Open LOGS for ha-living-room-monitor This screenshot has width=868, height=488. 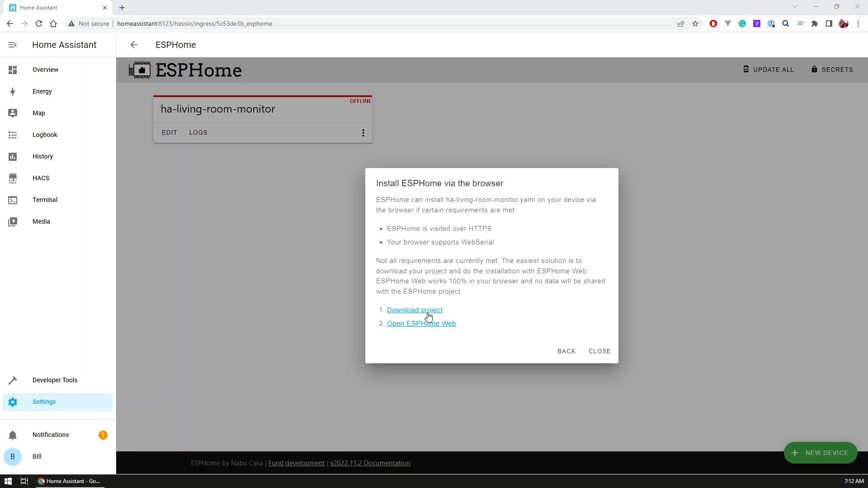click(198, 132)
